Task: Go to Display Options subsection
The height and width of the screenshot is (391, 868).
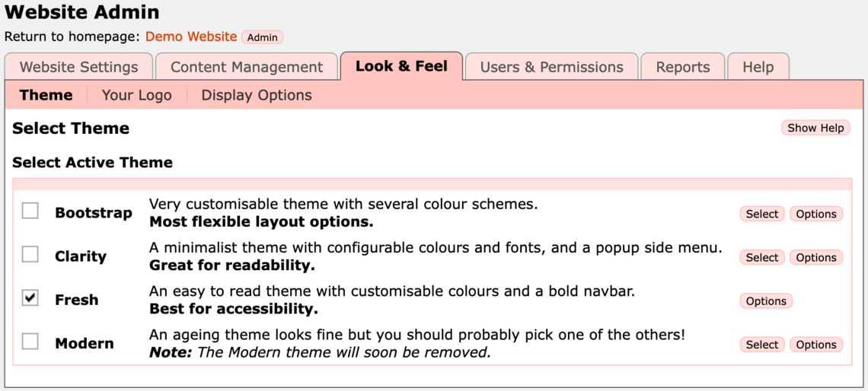Action: [257, 95]
